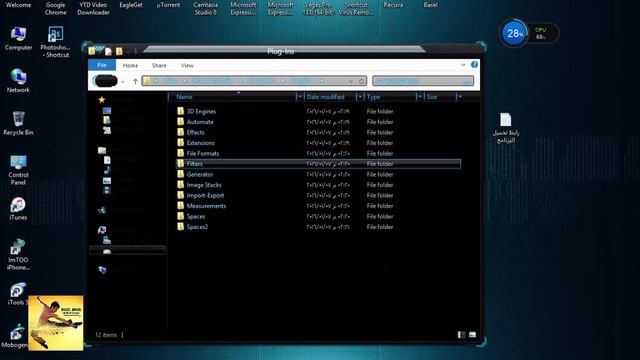Go up one folder level arrow

(x=135, y=81)
